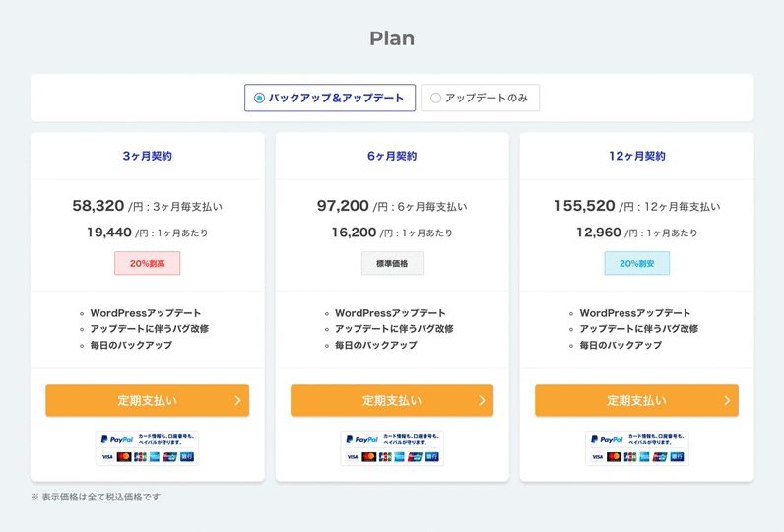Click PayPal logo under 12ヶ月契約 plan
Screen dimensions: 784x532
(x=607, y=439)
